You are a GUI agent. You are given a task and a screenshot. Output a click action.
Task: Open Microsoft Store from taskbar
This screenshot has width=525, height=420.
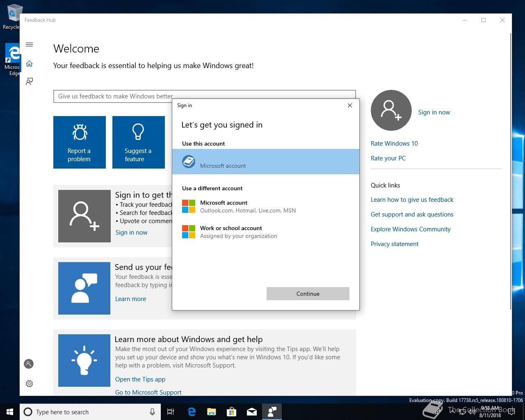click(231, 412)
